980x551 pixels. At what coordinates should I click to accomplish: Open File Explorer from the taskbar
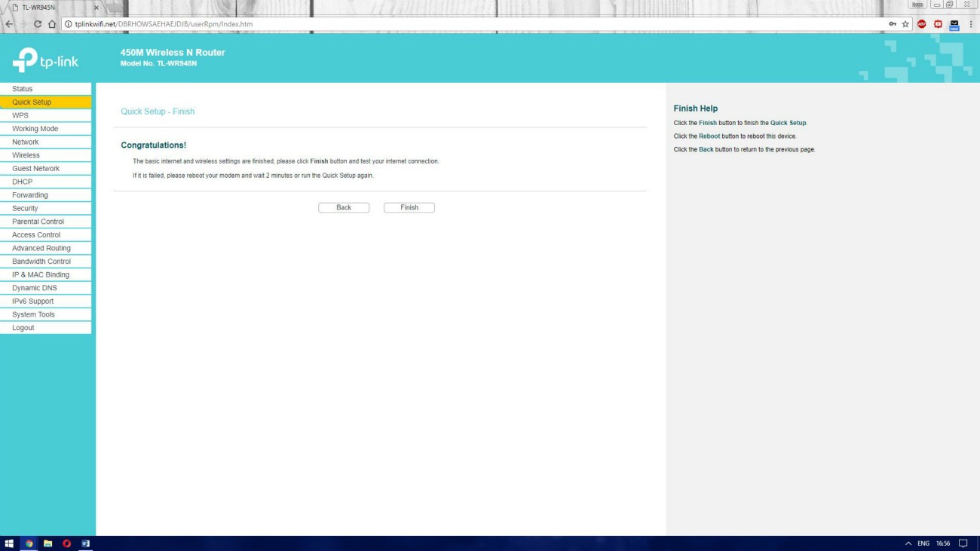point(47,543)
